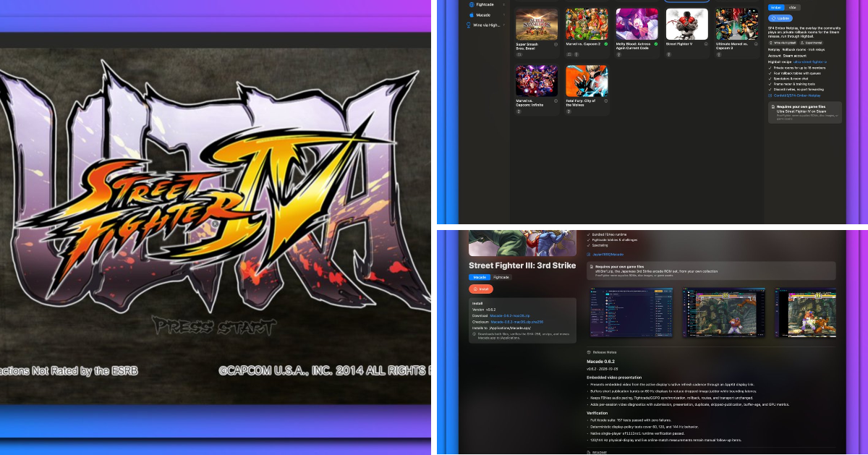Open info icon on Marvel vs. Capcom: Infinite card
The height and width of the screenshot is (455, 868).
click(x=556, y=101)
